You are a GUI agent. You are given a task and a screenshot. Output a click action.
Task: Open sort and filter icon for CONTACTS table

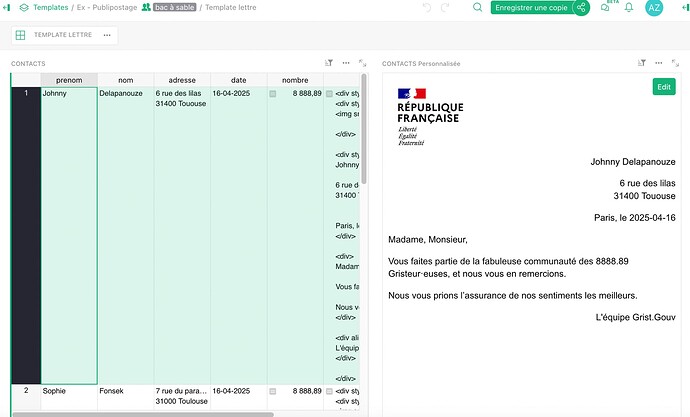click(x=329, y=63)
